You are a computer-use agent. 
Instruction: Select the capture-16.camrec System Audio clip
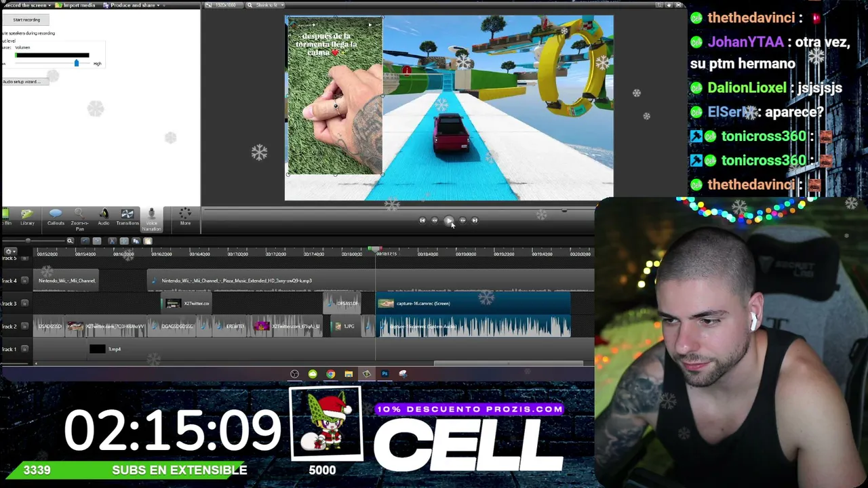(x=473, y=327)
